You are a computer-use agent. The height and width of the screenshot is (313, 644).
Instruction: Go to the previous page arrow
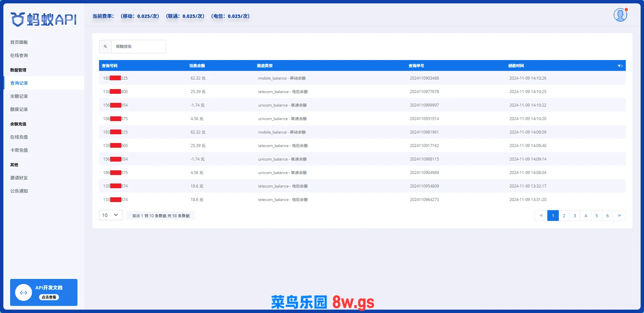point(541,216)
